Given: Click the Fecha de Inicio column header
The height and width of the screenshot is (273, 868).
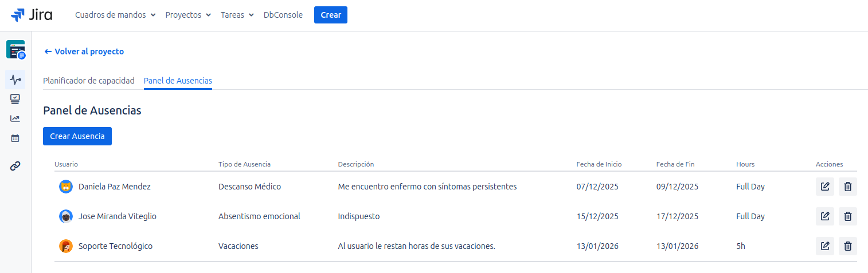Looking at the screenshot, I should point(599,164).
